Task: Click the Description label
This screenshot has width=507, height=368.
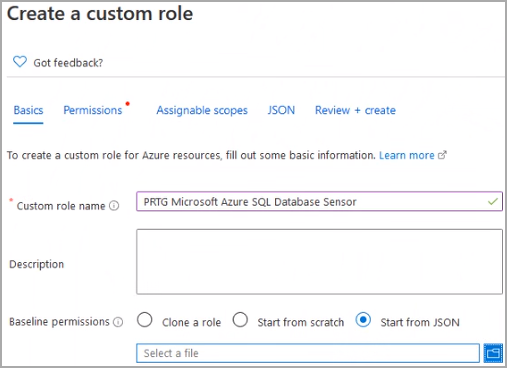Action: pyautogui.click(x=37, y=264)
